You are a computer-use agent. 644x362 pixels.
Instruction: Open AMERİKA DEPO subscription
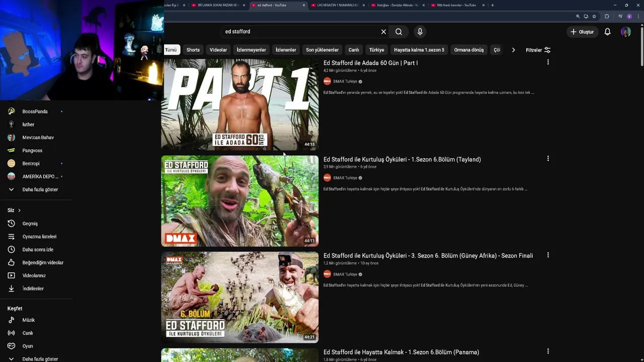pyautogui.click(x=40, y=176)
